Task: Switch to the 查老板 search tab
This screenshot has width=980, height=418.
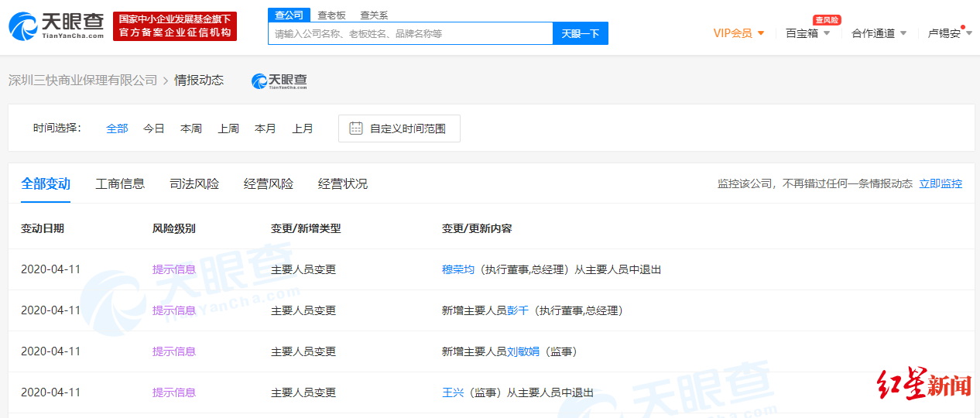Action: click(332, 15)
